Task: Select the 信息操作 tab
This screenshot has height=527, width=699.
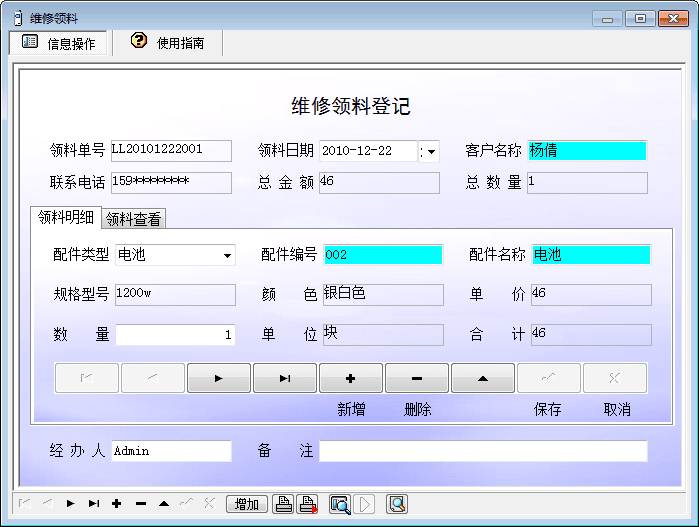Action: [x=59, y=43]
